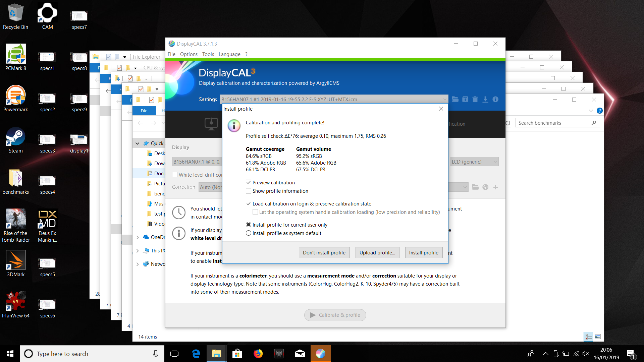Click the Upload profile... button
This screenshot has height=362, width=644.
pos(377,252)
